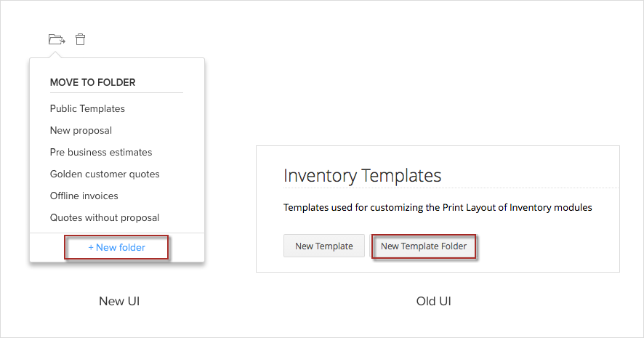Image resolution: width=644 pixels, height=338 pixels.
Task: Choose Pre business estimates folder
Action: (x=101, y=152)
